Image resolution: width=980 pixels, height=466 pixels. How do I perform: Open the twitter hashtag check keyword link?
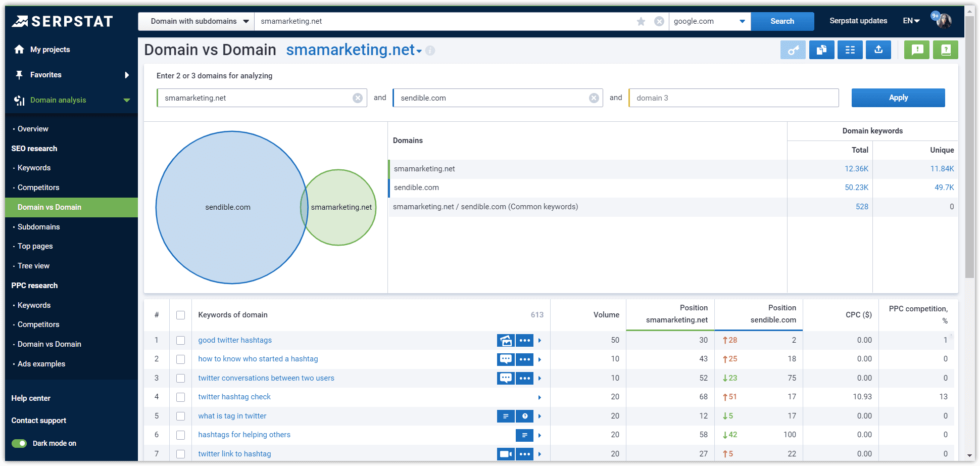234,397
